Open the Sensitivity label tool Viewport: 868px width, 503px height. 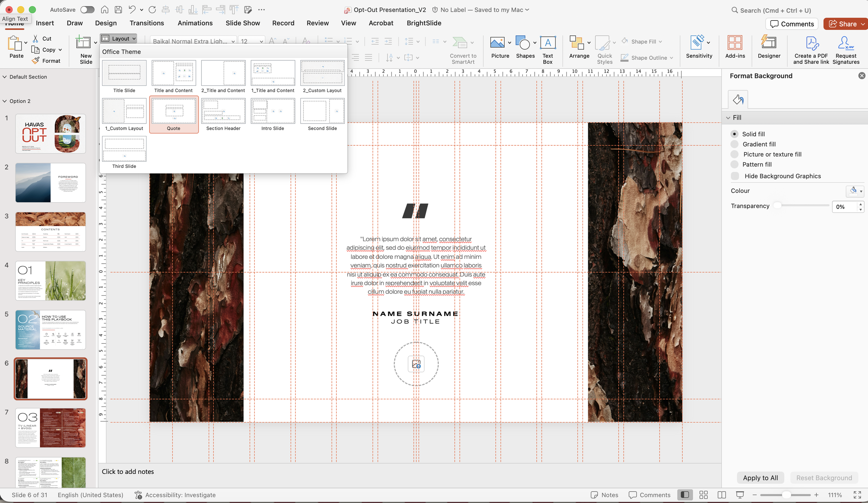[x=697, y=43]
